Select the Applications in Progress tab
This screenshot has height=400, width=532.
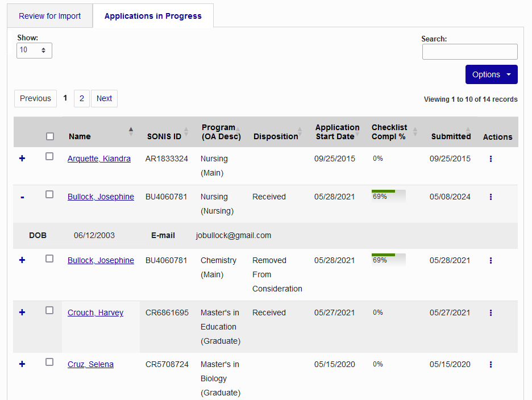click(x=152, y=16)
